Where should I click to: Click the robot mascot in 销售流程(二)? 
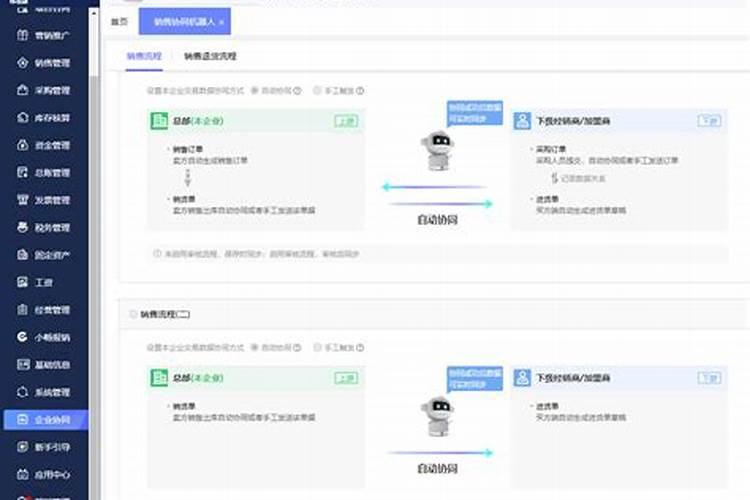[438, 416]
